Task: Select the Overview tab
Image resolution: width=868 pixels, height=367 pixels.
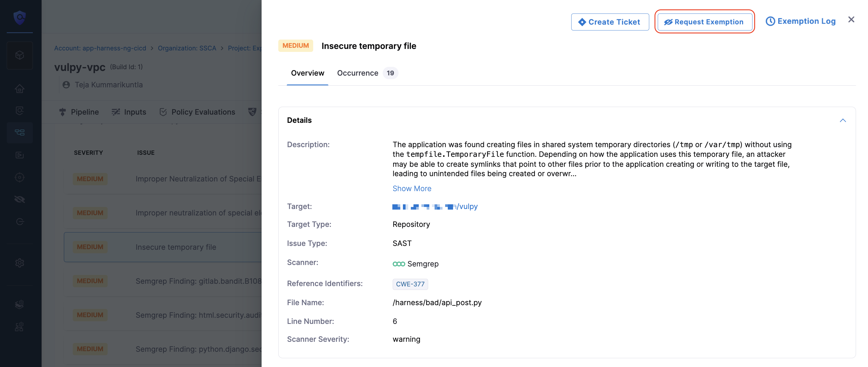Action: click(307, 73)
